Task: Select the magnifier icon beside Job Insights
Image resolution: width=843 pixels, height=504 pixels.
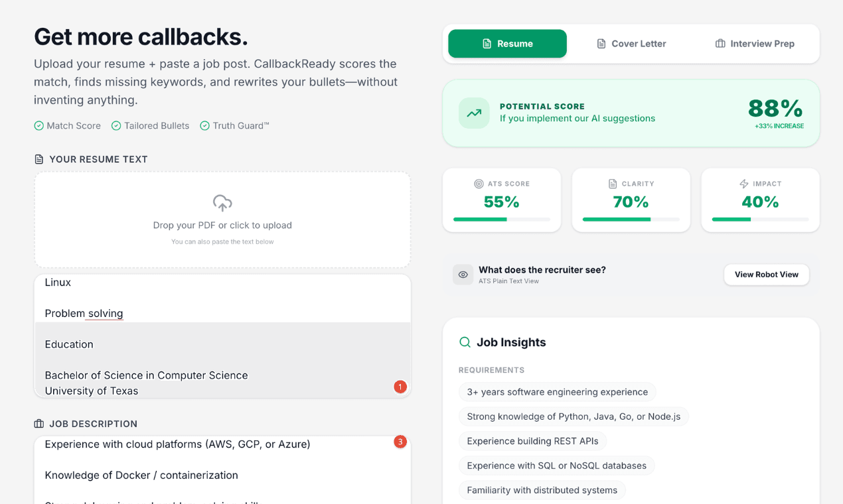Action: [464, 342]
